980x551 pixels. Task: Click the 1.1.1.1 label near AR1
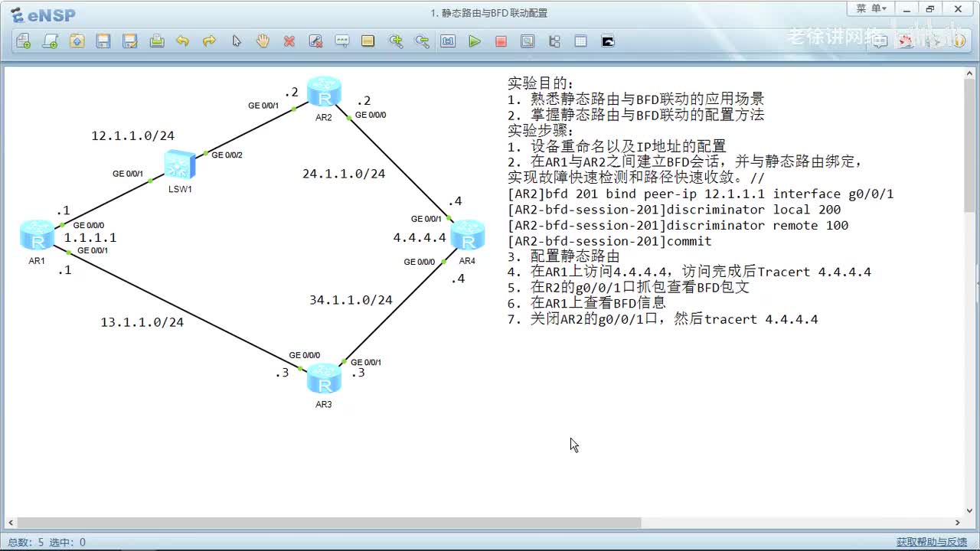coord(90,238)
